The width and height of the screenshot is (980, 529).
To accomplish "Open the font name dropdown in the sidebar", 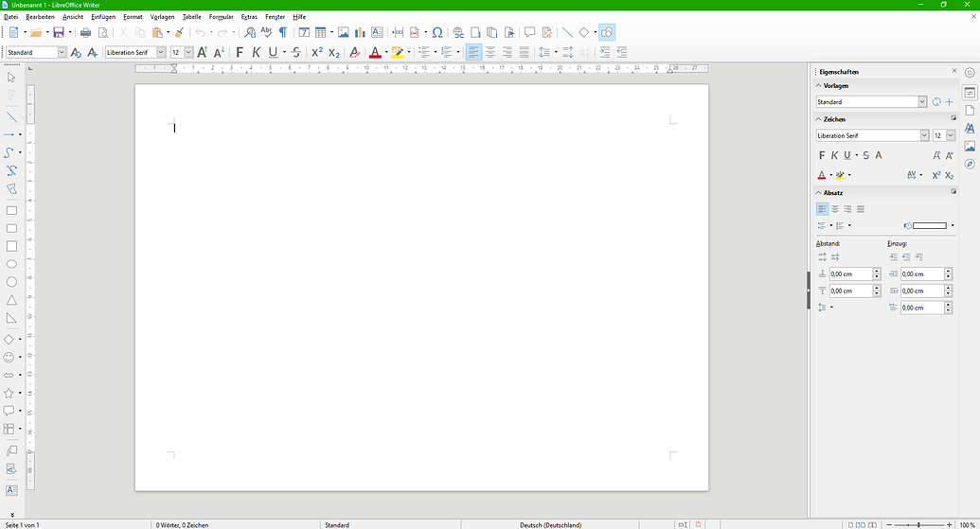I will click(924, 135).
